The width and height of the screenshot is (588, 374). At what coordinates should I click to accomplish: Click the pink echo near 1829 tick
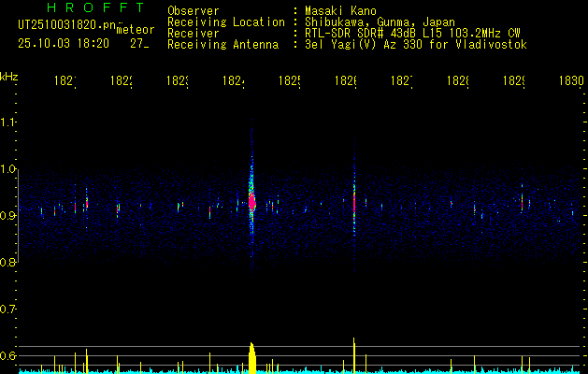point(522,202)
